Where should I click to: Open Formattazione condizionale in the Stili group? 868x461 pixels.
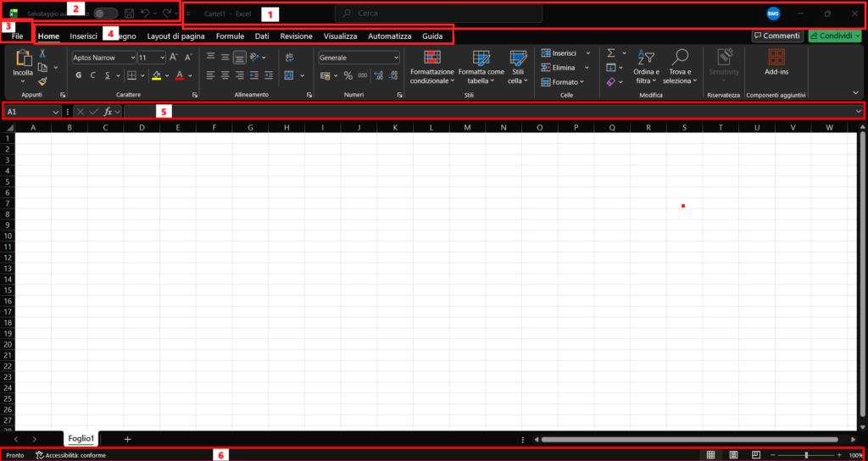[x=432, y=68]
